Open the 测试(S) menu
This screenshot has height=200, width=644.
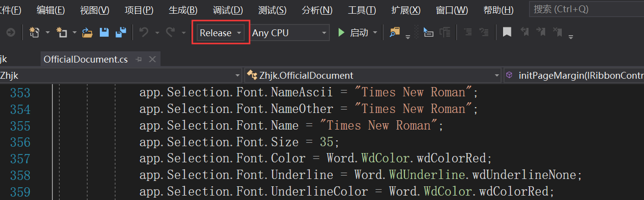pyautogui.click(x=272, y=10)
